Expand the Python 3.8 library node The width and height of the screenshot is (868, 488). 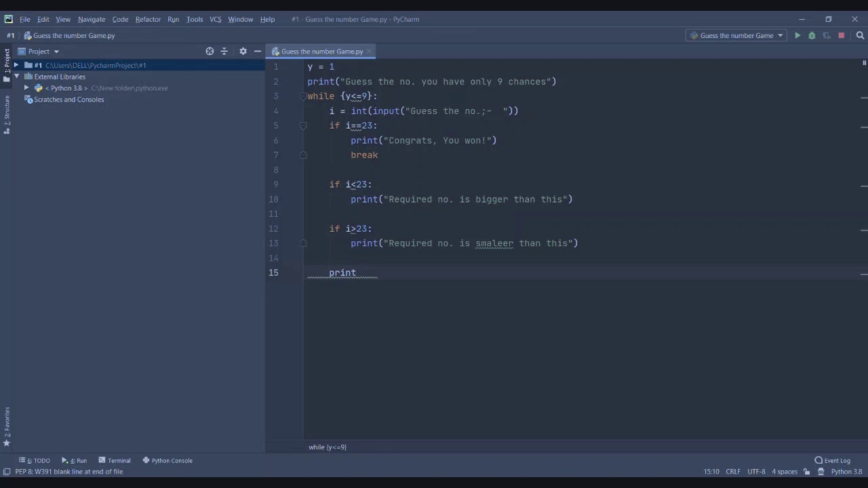point(26,88)
